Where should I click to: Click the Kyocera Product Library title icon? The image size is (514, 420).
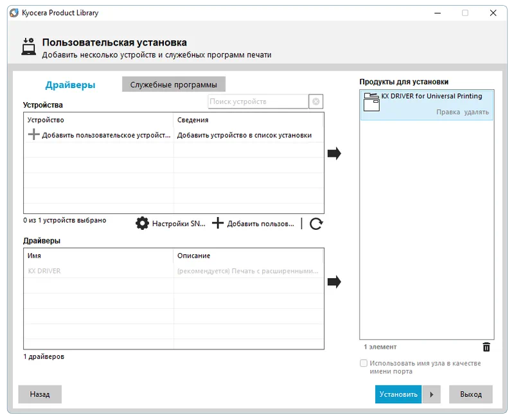pos(14,13)
